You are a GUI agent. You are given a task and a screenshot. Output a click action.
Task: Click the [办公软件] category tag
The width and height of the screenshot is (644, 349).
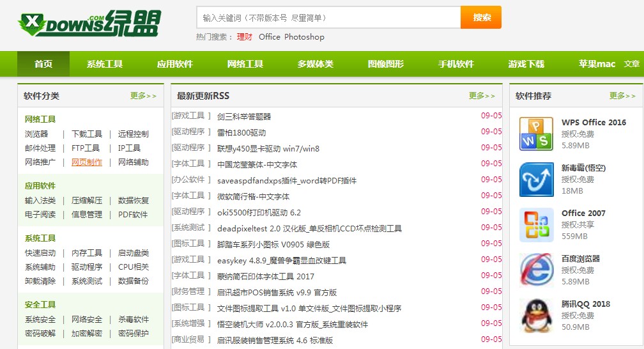point(191,180)
